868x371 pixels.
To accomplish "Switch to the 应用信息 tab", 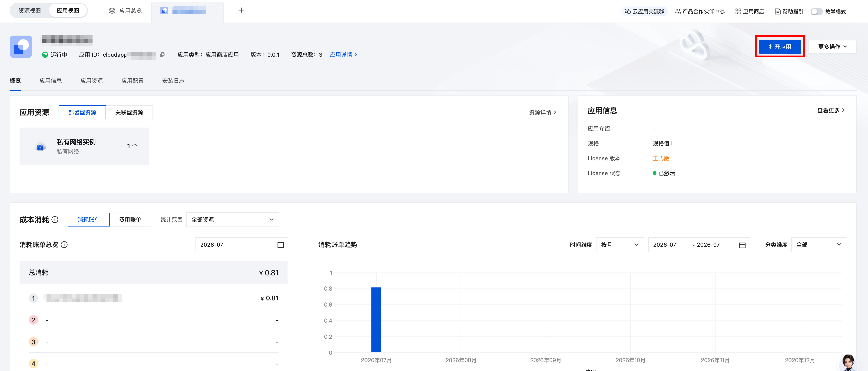I will 51,81.
